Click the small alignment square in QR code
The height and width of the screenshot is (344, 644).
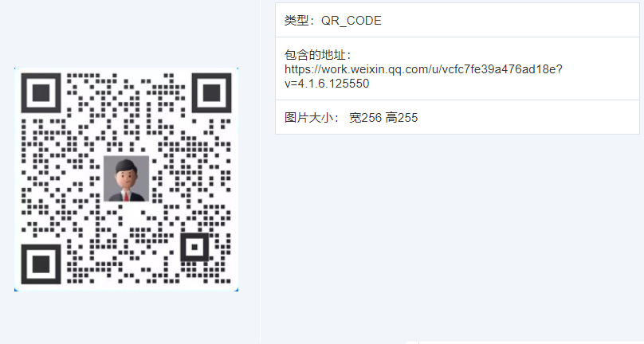click(194, 247)
